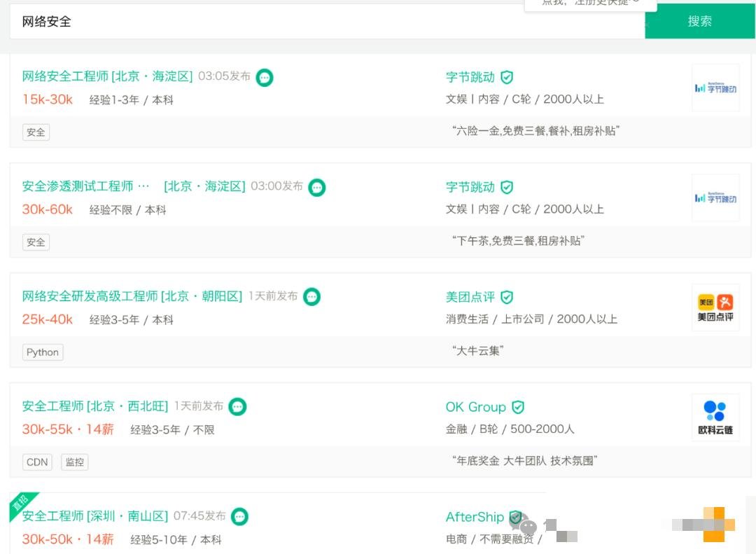Click verified badge beside OK Group

518,407
